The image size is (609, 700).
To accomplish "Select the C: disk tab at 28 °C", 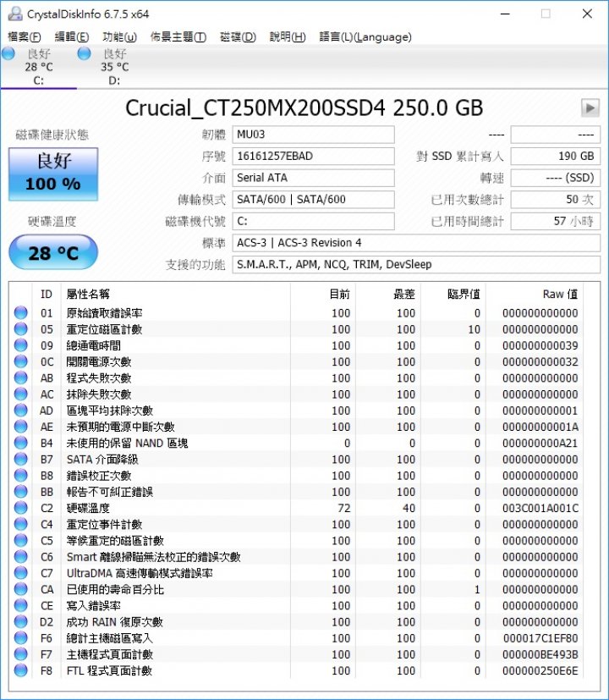I will click(x=38, y=67).
